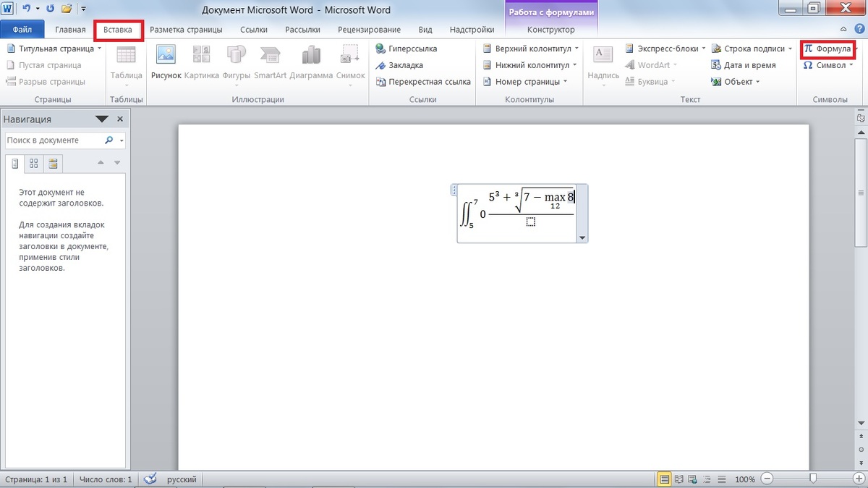Switch to browse headings view in navigation
The width and height of the screenshot is (868, 488).
[x=15, y=164]
